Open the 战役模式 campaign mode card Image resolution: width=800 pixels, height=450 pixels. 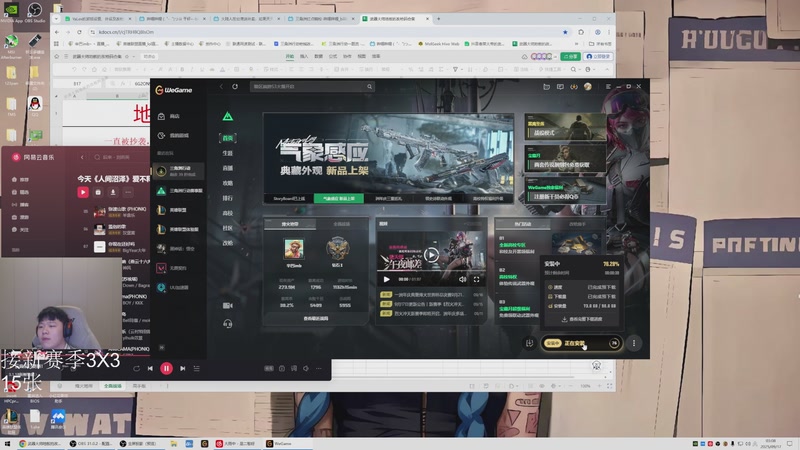tap(565, 127)
